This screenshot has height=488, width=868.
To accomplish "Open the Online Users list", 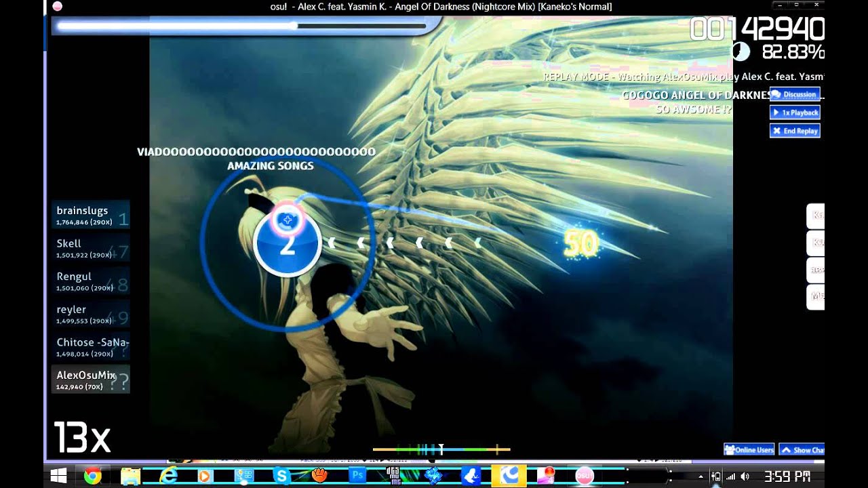I will 749,449.
